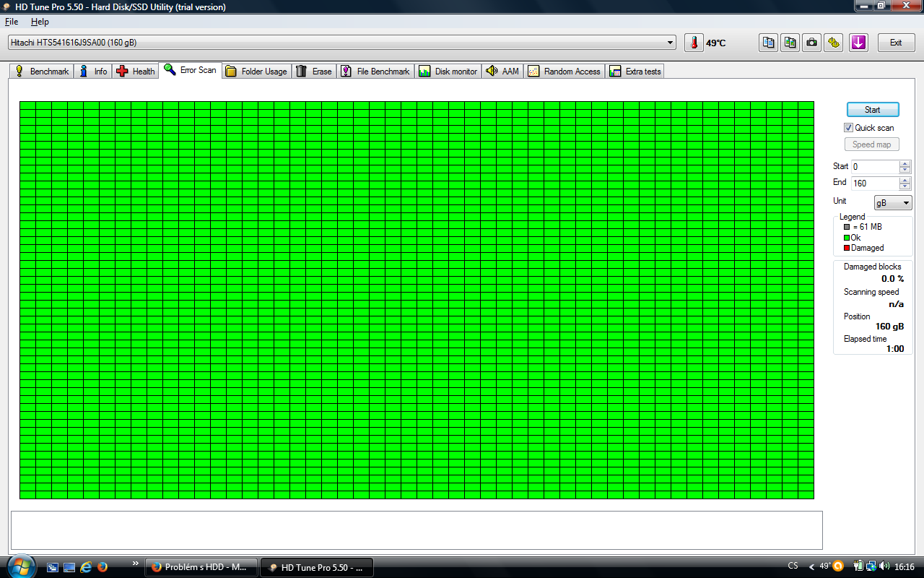This screenshot has height=578, width=924.
Task: Open the Disk monitor tab
Action: pos(448,71)
